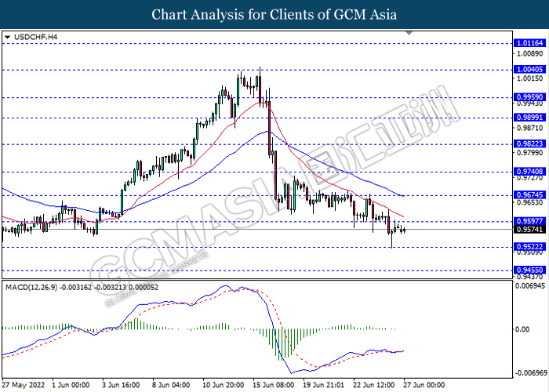Click the 8 Jun 04:00 time label
The height and width of the screenshot is (392, 549).
[x=171, y=385]
